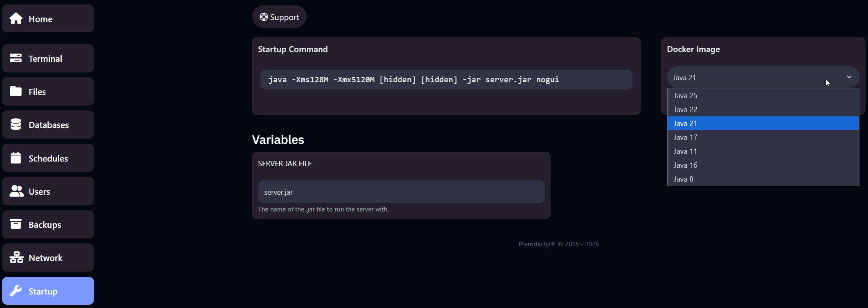Choose Java 8 from list

coord(763,179)
